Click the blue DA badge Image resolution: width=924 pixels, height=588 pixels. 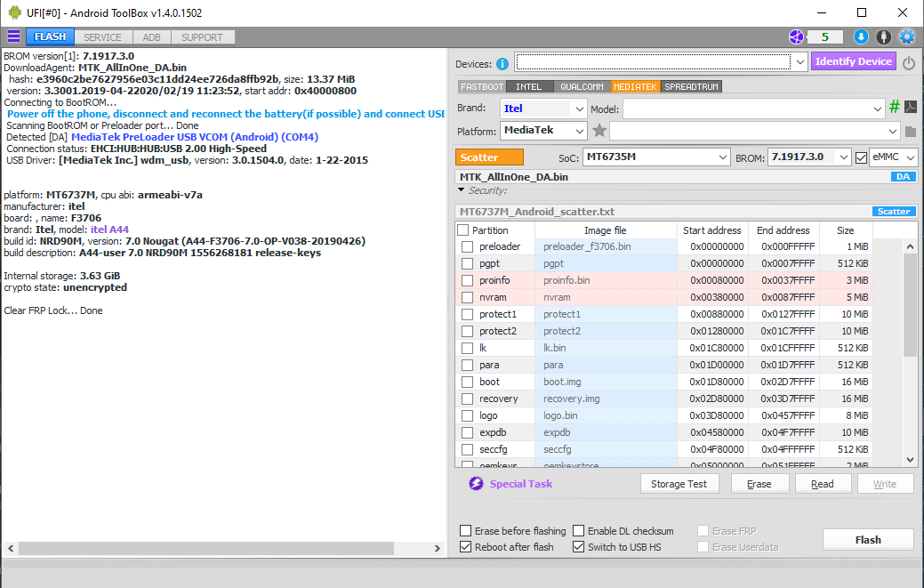point(903,177)
